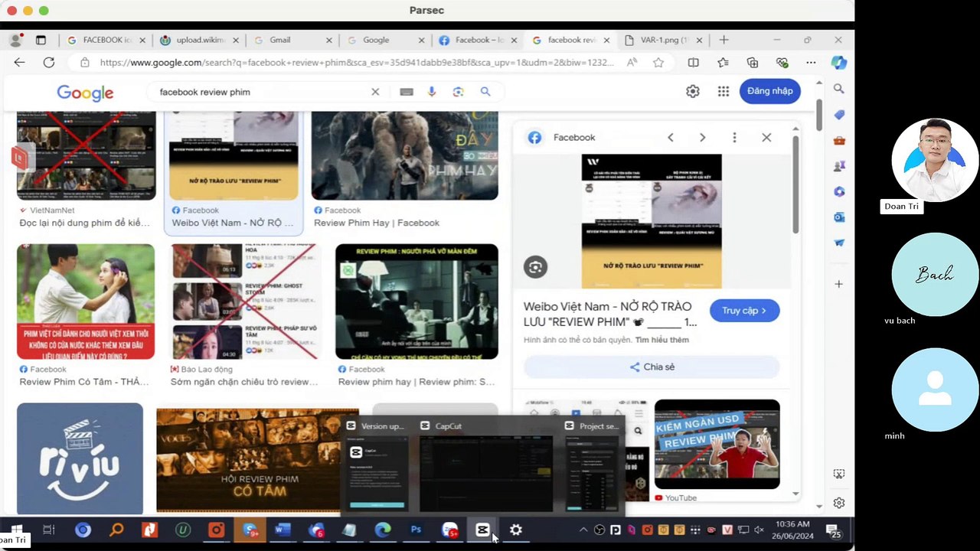Open Edge sidebar settings gear
Viewport: 980px width, 551px height.
(x=839, y=503)
